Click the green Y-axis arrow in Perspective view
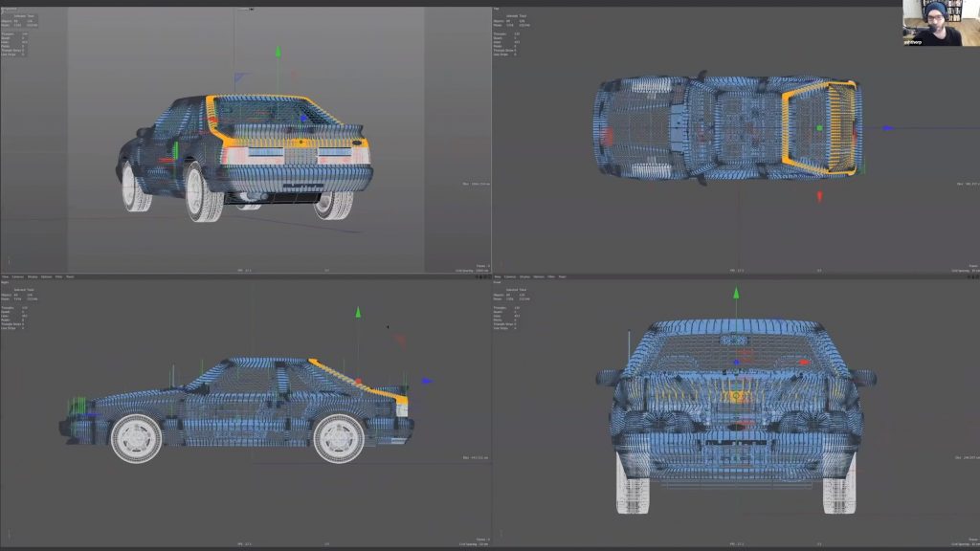Screen dimensions: 980x551 tap(278, 53)
